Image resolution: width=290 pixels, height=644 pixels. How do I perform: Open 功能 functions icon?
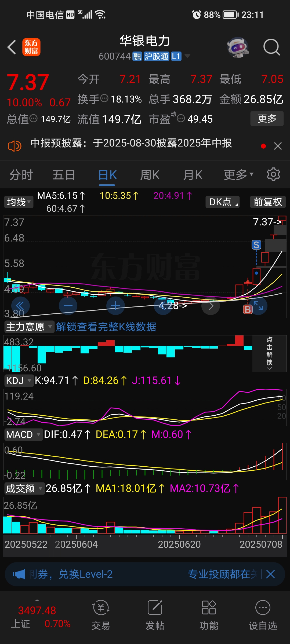coord(209,615)
